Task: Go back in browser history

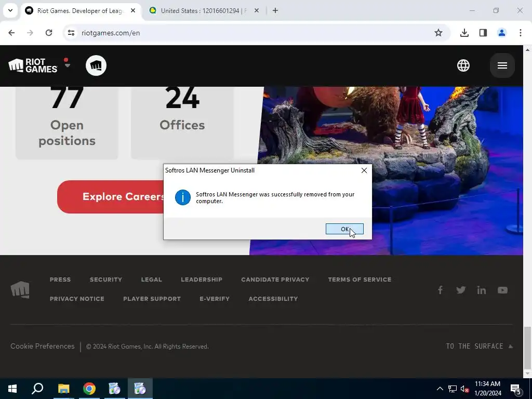Action: pyautogui.click(x=11, y=33)
